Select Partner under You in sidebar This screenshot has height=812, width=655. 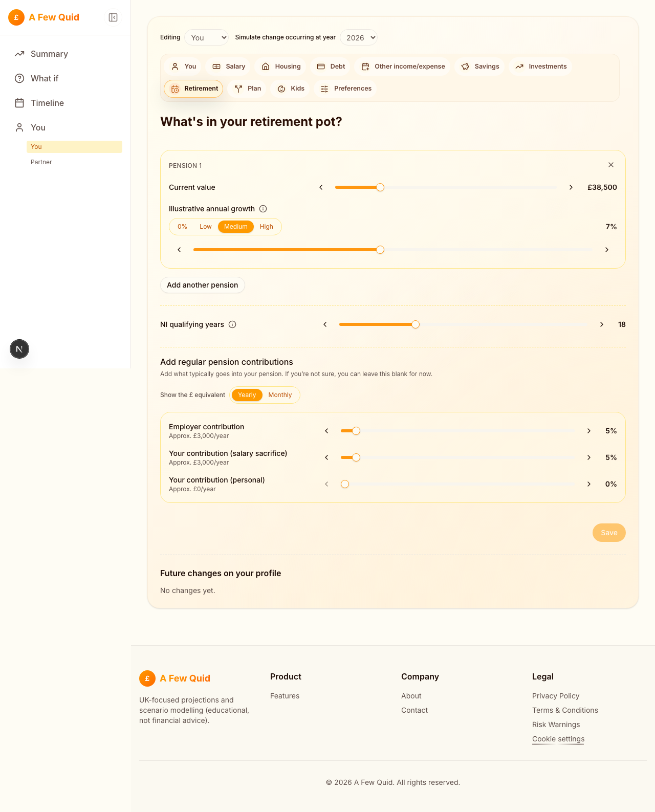(x=41, y=162)
